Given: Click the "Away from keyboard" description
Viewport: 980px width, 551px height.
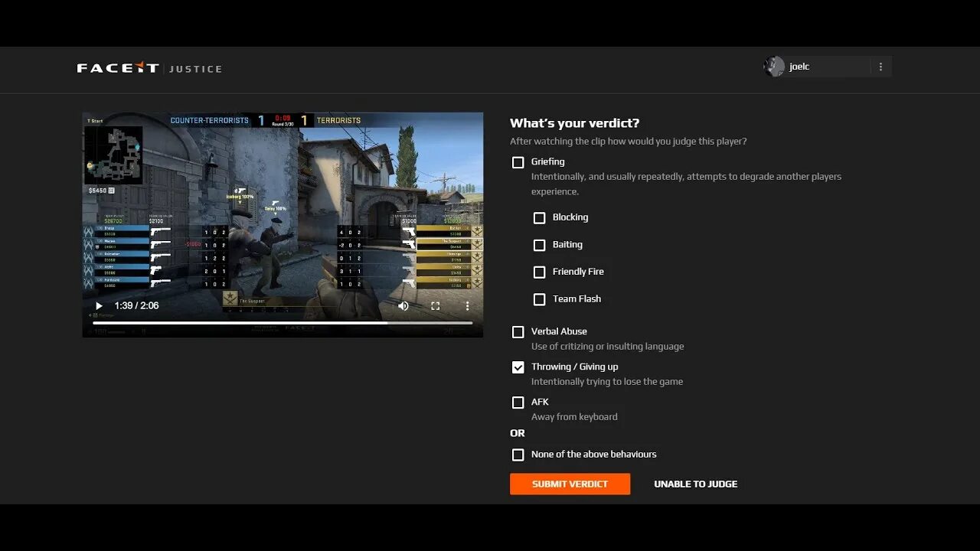Looking at the screenshot, I should (574, 417).
